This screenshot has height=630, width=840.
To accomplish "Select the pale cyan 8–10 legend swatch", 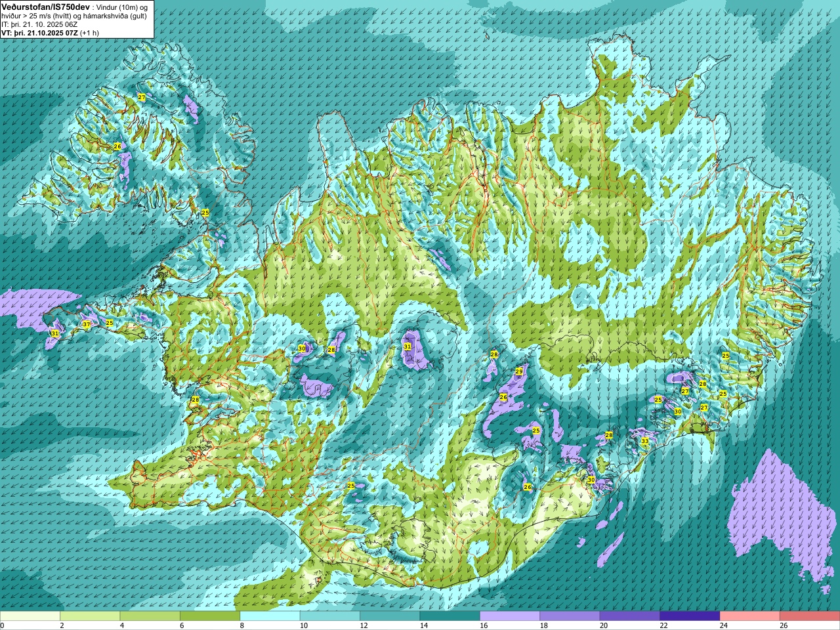I will [x=270, y=616].
